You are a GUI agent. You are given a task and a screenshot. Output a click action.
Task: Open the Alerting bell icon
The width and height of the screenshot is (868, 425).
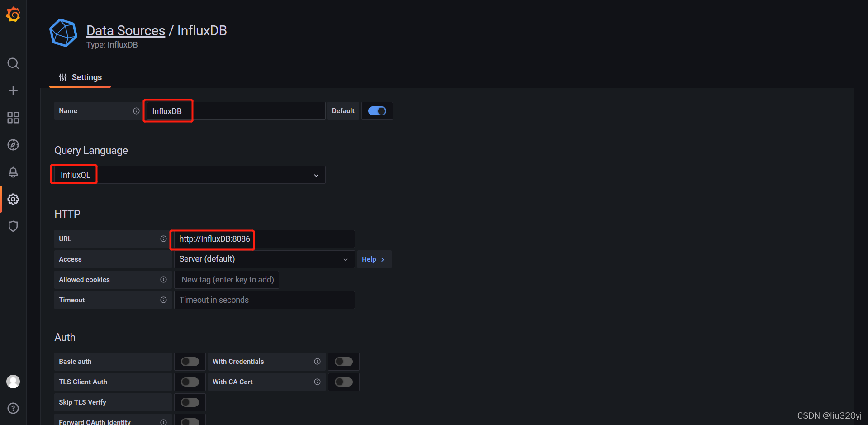click(x=13, y=172)
